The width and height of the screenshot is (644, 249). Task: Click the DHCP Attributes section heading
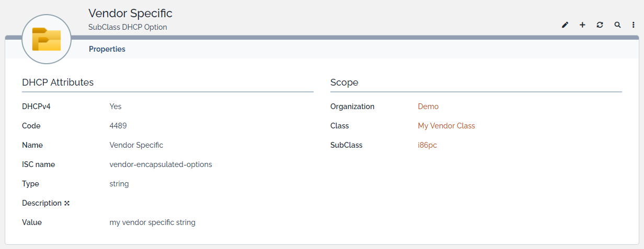tap(58, 82)
